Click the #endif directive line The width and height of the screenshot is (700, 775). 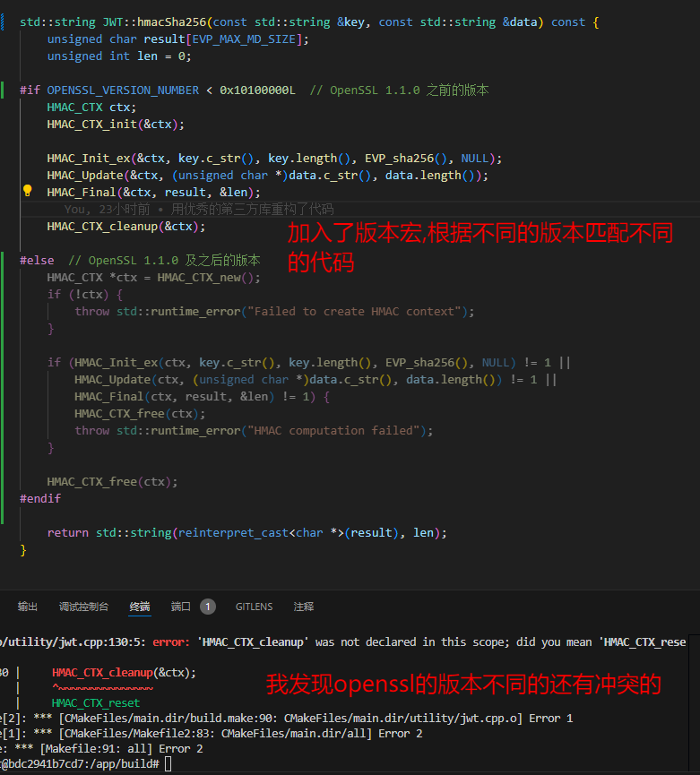click(x=40, y=498)
